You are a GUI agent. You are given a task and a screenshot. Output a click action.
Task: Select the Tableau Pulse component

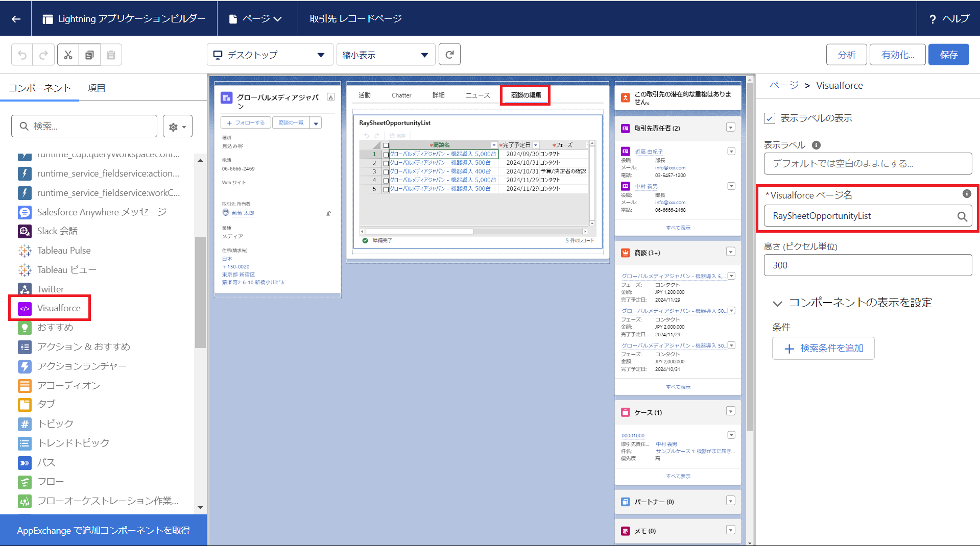(x=54, y=251)
